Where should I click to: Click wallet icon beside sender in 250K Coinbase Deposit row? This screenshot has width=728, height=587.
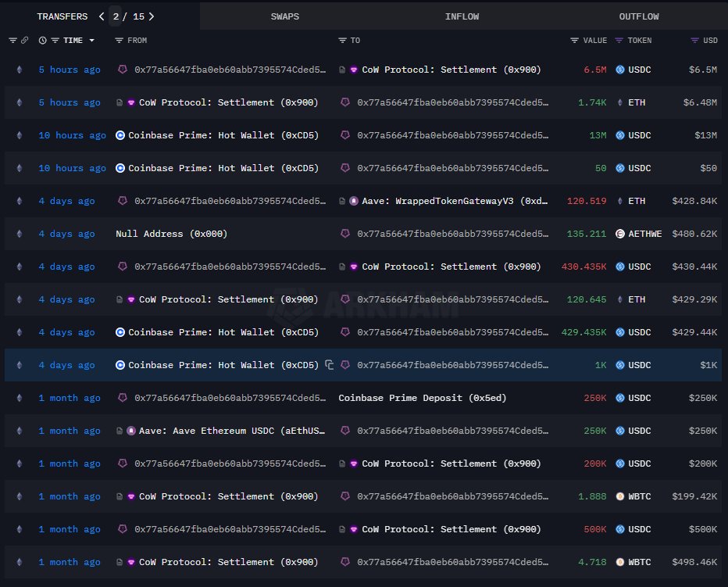pos(123,398)
